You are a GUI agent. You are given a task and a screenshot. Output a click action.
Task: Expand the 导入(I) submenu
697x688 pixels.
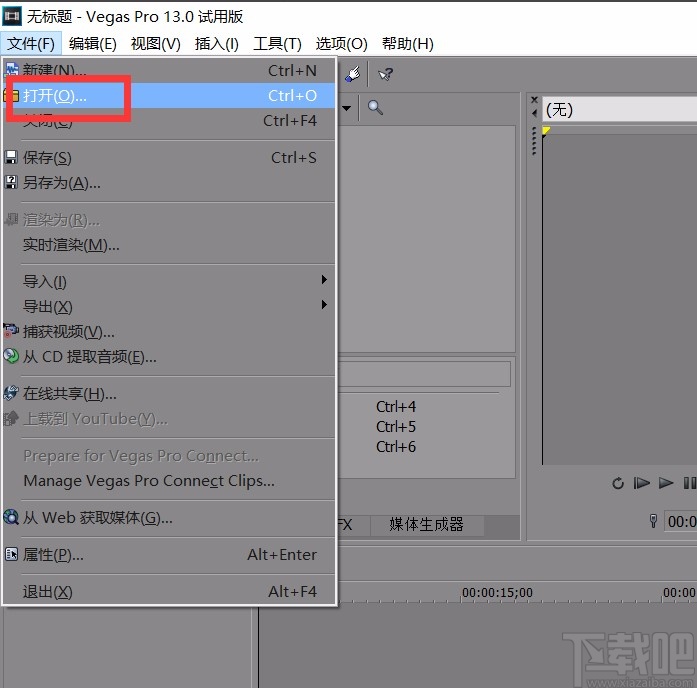coord(169,281)
